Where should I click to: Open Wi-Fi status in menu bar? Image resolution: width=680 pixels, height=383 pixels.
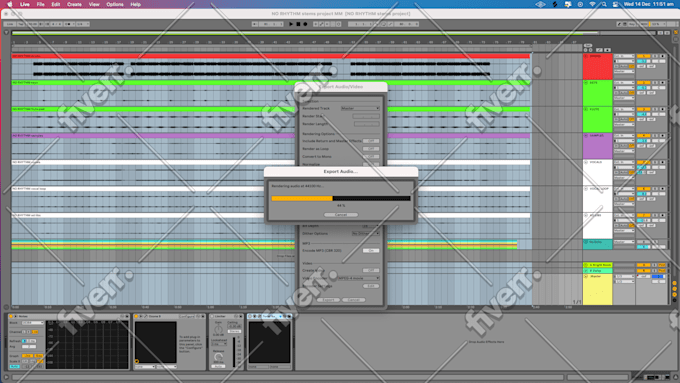(x=592, y=4)
